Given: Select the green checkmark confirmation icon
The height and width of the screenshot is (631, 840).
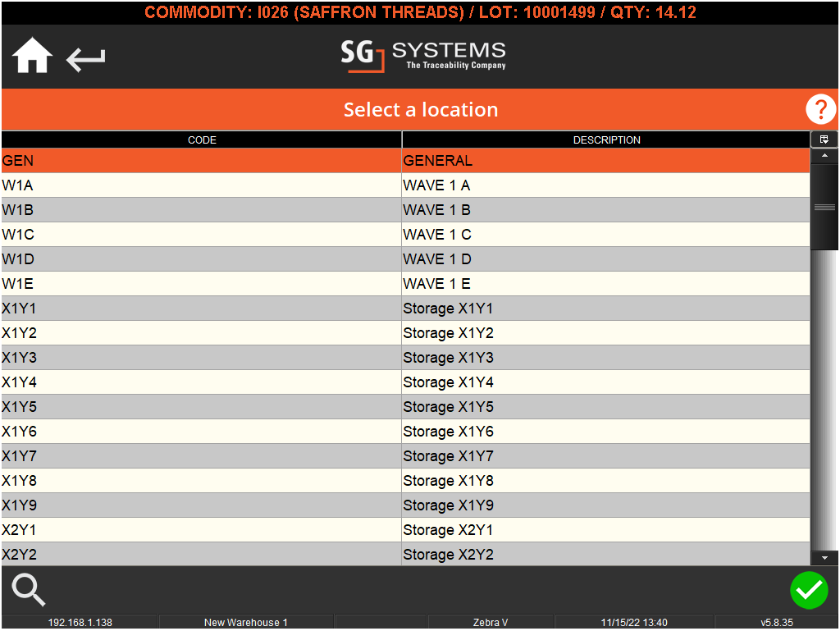Looking at the screenshot, I should tap(809, 590).
